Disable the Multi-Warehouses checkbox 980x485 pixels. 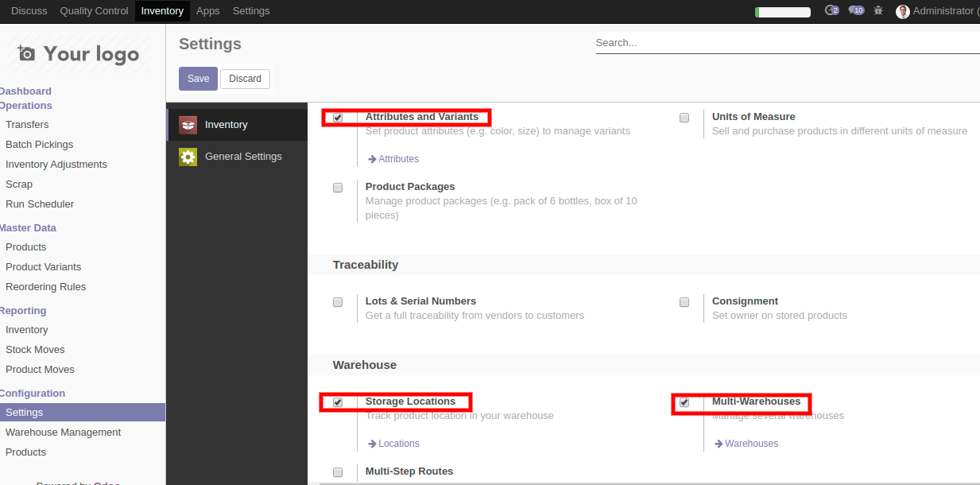coord(684,402)
